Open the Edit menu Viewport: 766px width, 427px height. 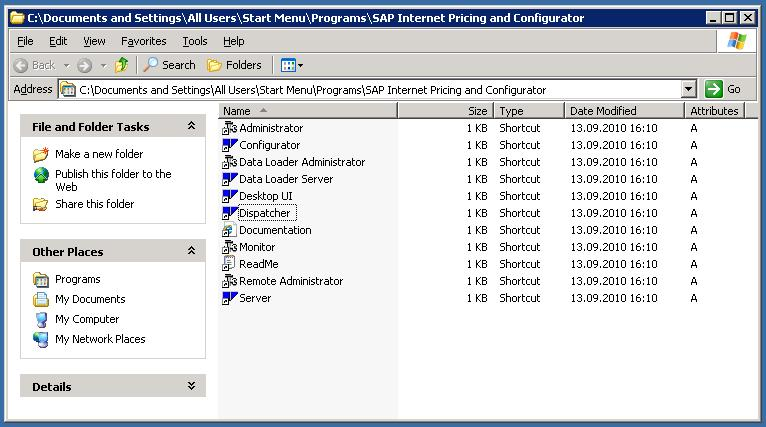tap(58, 42)
